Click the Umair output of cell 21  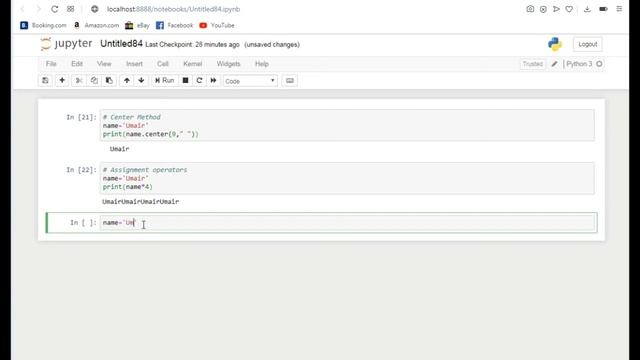119,149
